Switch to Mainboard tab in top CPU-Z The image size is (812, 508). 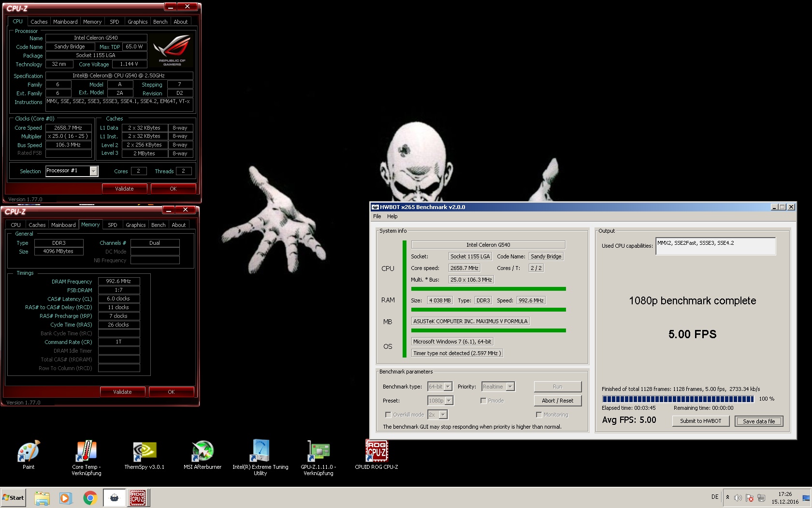(x=65, y=22)
